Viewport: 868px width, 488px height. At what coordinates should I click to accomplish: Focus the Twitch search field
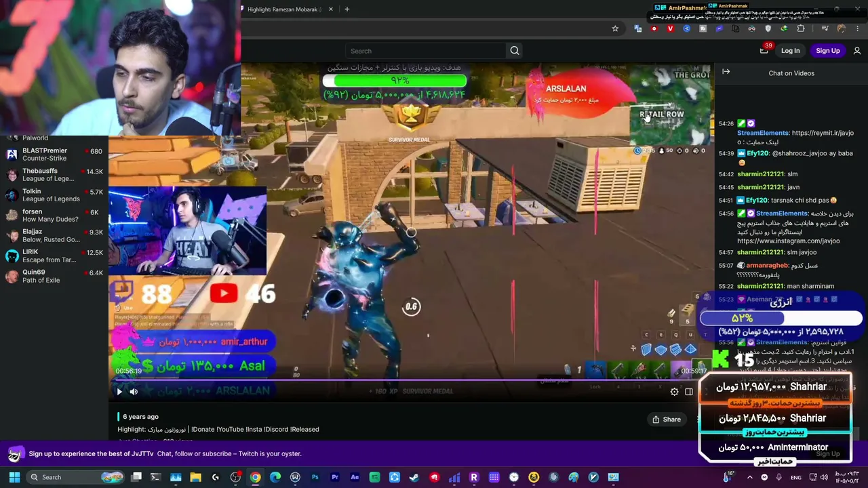click(426, 51)
